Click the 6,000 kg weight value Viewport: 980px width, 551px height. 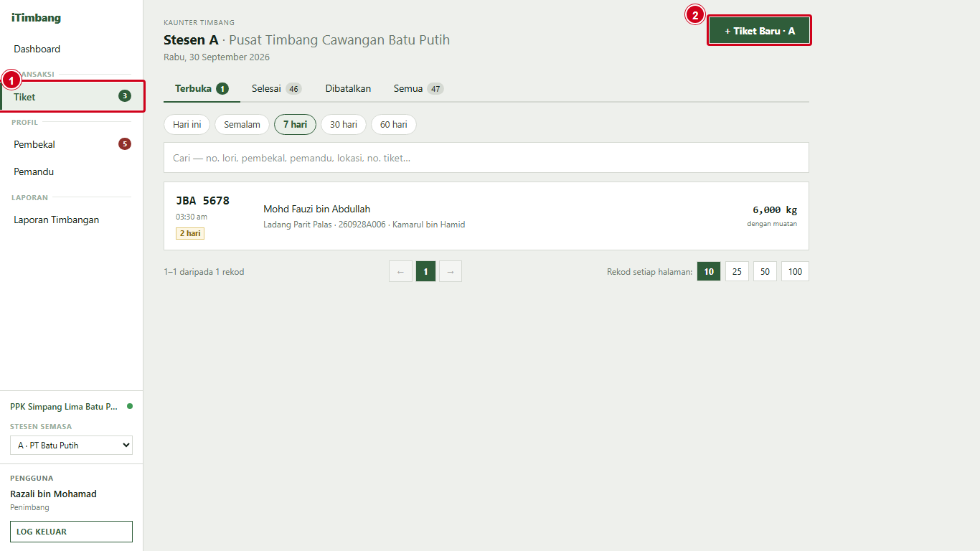tap(774, 209)
